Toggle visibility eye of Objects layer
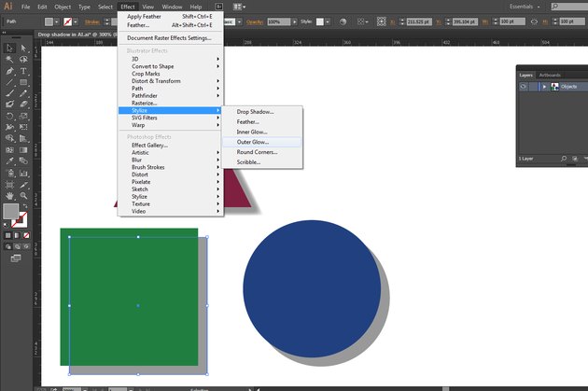Image resolution: width=588 pixels, height=391 pixels. click(523, 87)
